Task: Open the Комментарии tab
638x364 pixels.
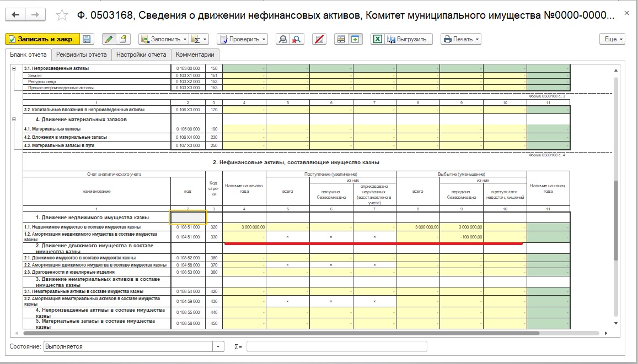Action: click(195, 55)
